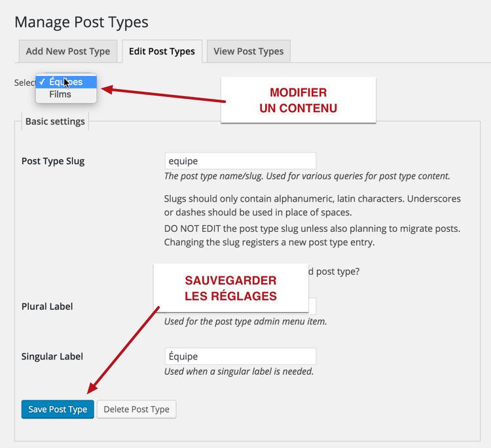Viewport: 491px width, 448px height.
Task: Click the 'DO NOT EDIT the post type slug' warning
Action: click(312, 235)
